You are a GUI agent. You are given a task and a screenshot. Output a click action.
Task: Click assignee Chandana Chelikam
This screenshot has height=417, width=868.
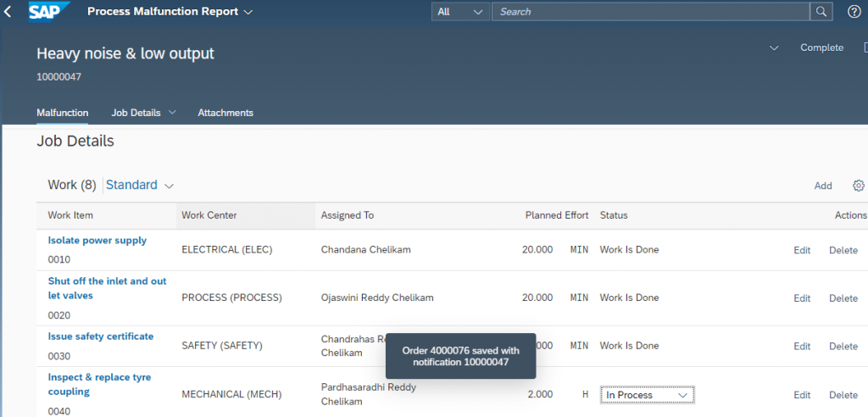tap(366, 250)
